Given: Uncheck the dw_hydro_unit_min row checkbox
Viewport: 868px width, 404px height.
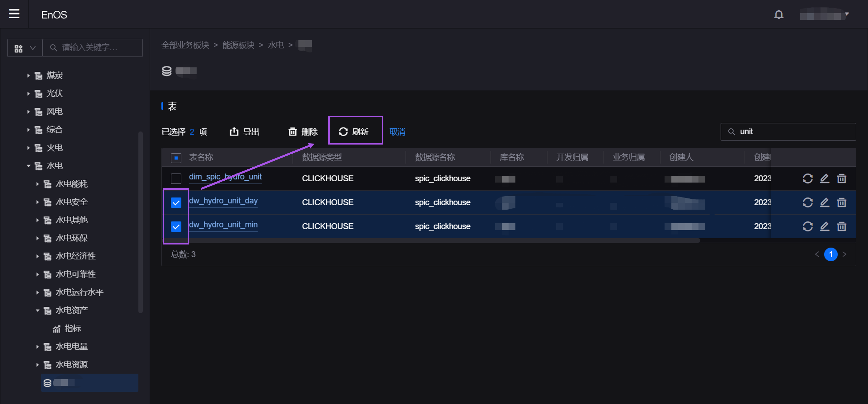Looking at the screenshot, I should click(x=176, y=227).
